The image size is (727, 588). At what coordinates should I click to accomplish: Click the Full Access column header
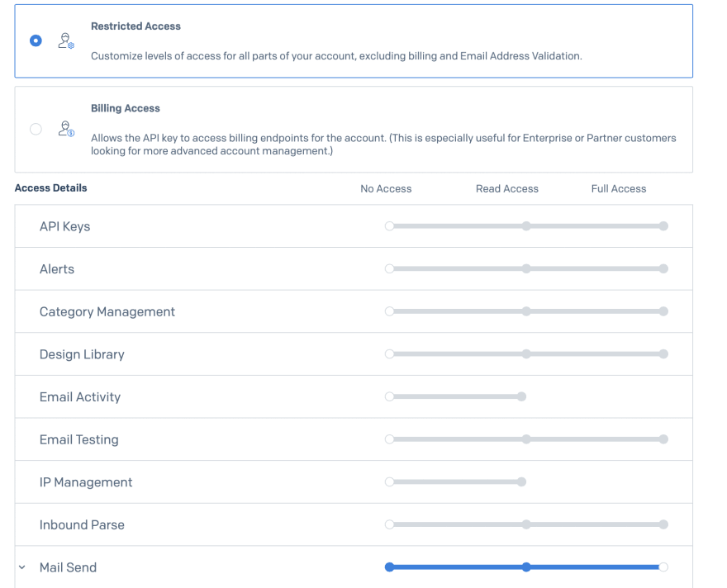pos(619,189)
